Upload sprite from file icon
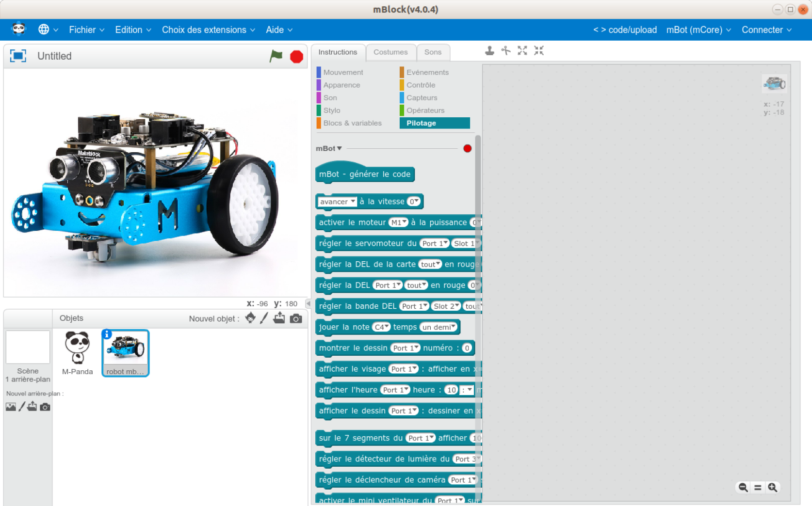Viewport: 812px width, 506px height. point(279,318)
